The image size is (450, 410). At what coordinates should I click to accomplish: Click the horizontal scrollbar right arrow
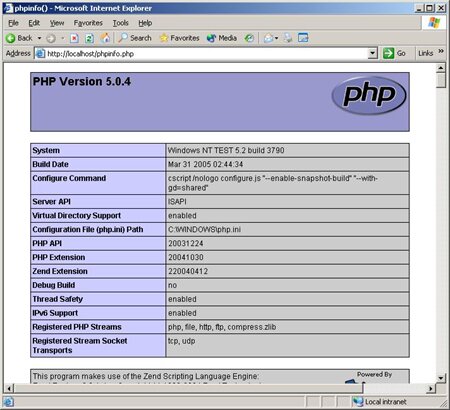431,388
